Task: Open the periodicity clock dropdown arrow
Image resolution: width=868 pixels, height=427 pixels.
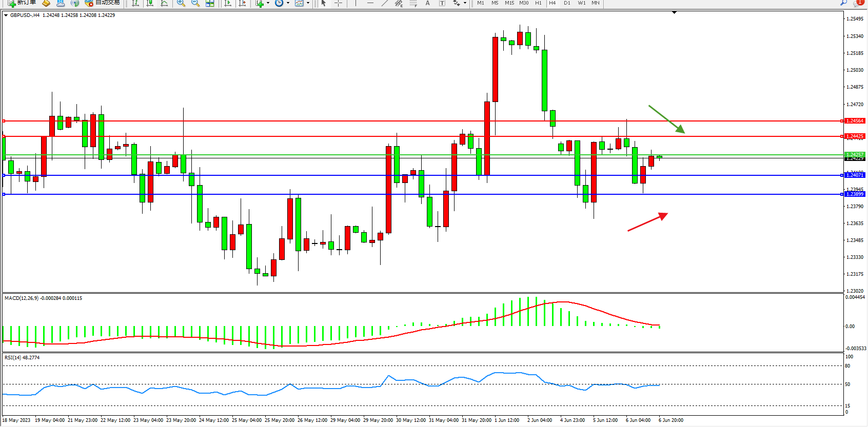Action: click(x=288, y=3)
